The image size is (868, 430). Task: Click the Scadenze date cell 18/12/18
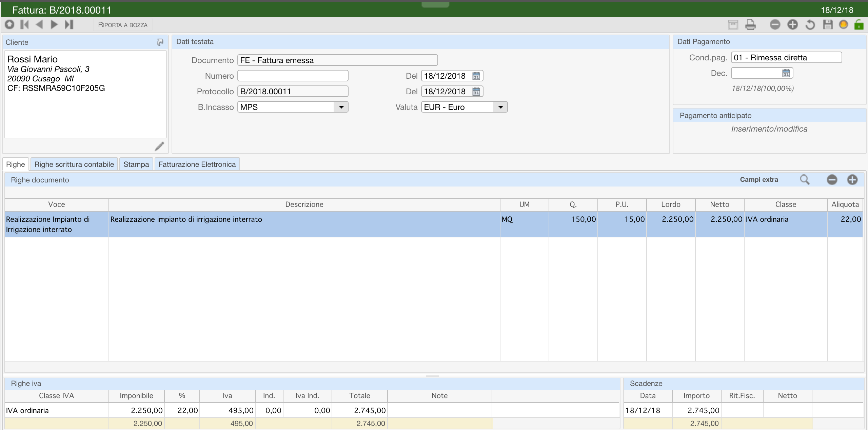pos(648,410)
